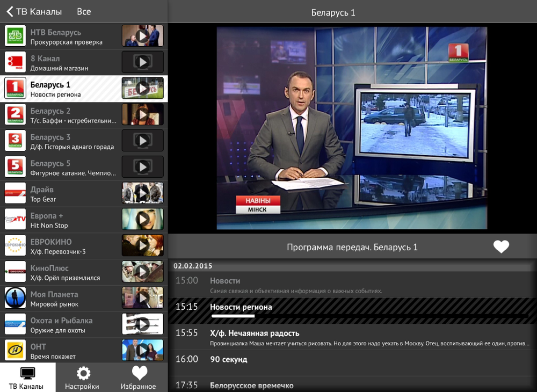Toggle favorite heart for Беларусь 1

[501, 247]
